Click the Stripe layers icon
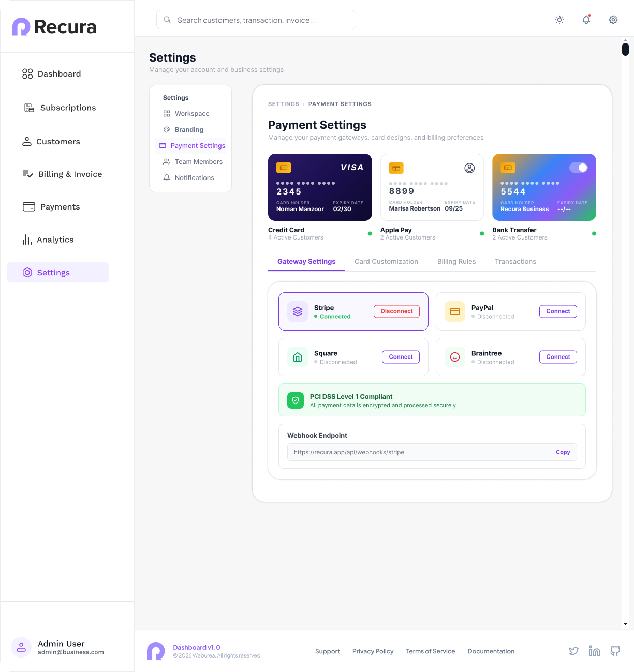The image size is (634, 672). pos(298,311)
